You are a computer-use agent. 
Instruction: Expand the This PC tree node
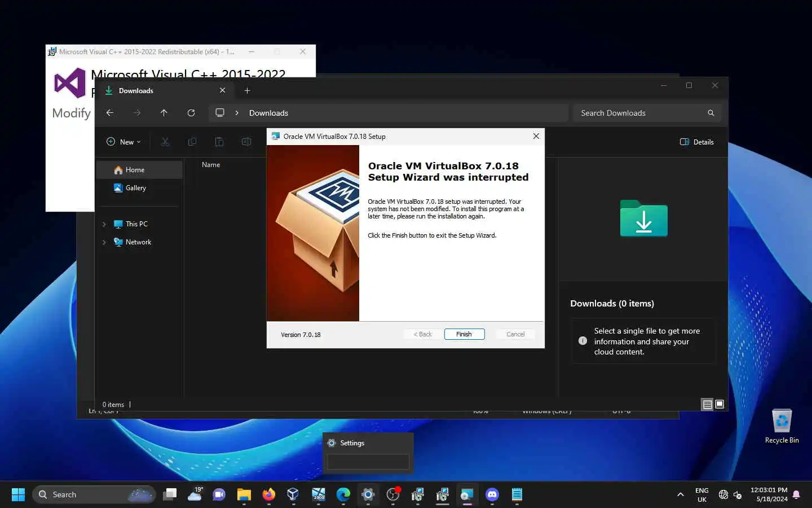point(104,224)
